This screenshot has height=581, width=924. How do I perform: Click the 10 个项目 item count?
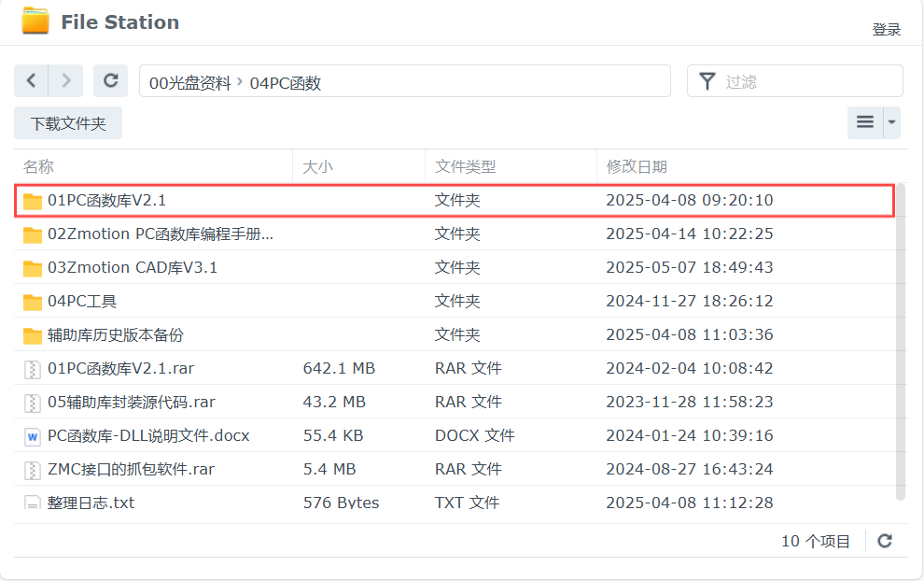coord(816,542)
